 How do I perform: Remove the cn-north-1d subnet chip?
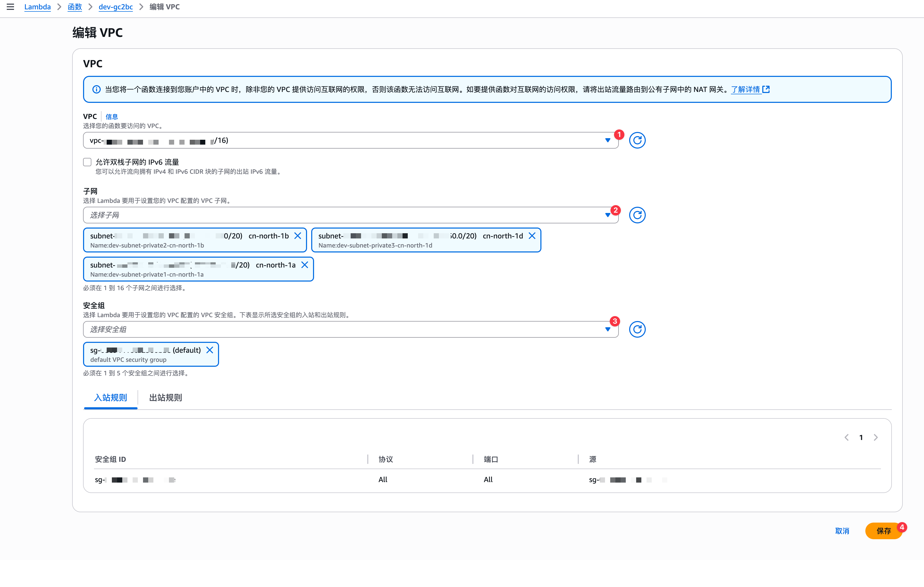(x=532, y=236)
